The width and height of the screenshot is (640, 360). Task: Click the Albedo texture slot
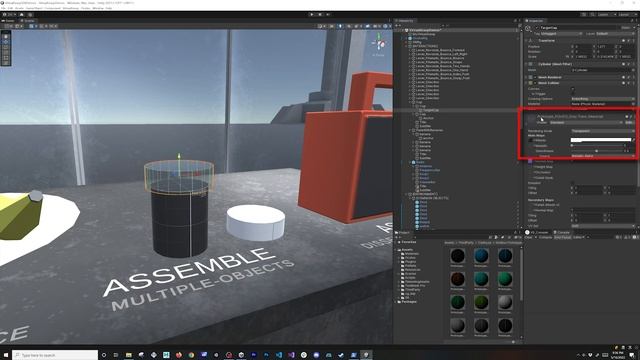coord(530,140)
